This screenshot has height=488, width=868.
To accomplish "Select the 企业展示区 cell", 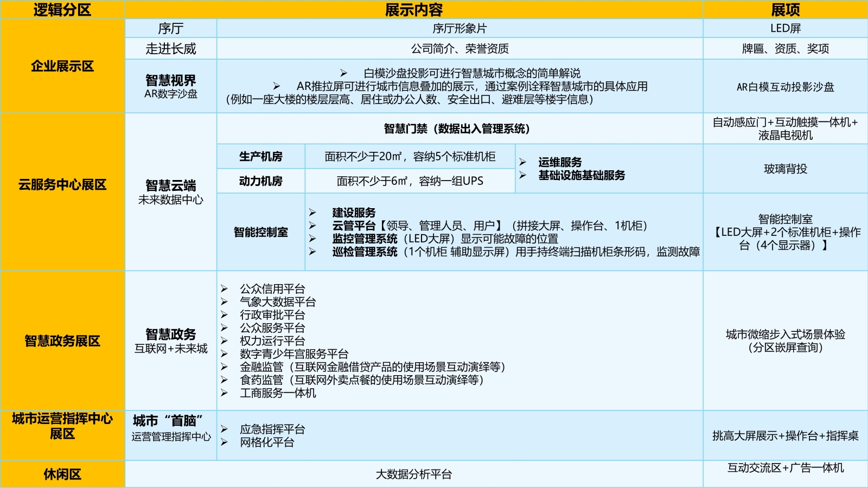I will pos(62,66).
